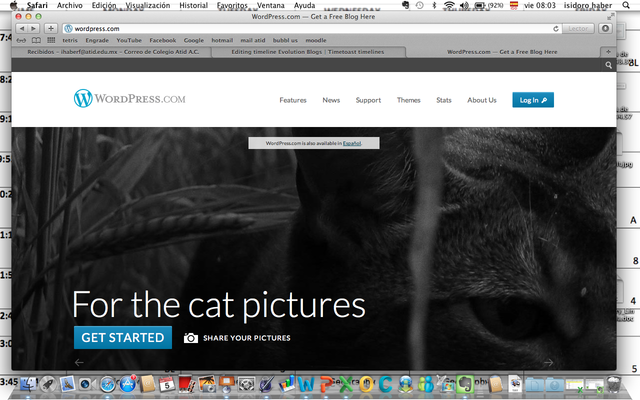Launch Microsoft PowerPoint from the Dock
The image size is (640, 400).
pyautogui.click(x=327, y=384)
